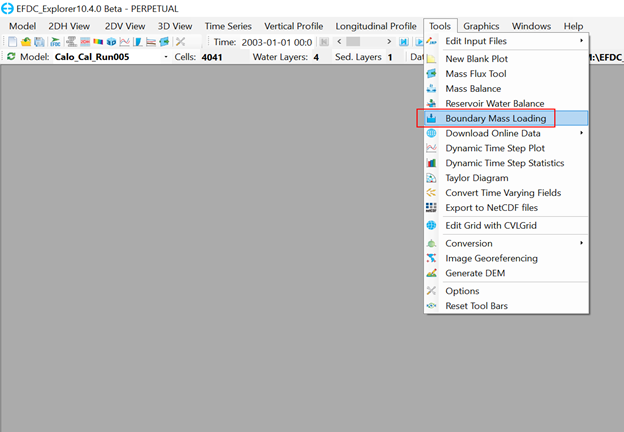624x432 pixels.
Task: Click the time scrollbar left arrow
Action: point(340,42)
